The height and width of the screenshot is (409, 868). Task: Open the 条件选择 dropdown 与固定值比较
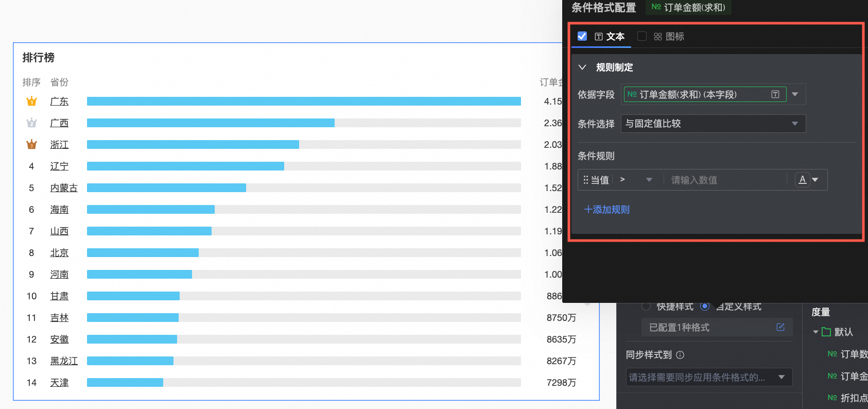point(713,124)
